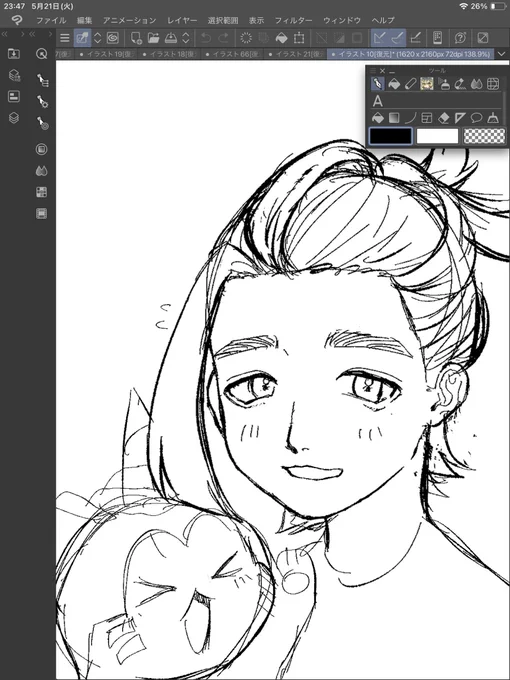This screenshot has width=510, height=680.
Task: Open the レイヤー menu
Action: pyautogui.click(x=182, y=20)
